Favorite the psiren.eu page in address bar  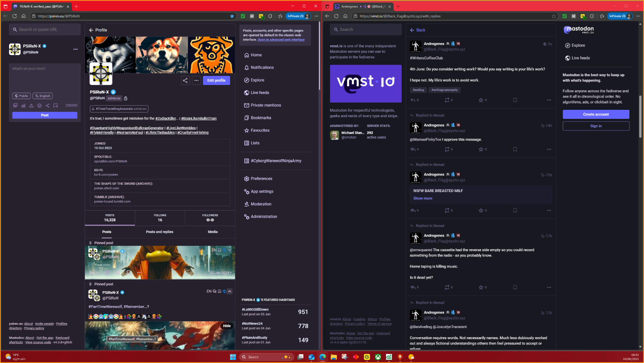click(232, 16)
